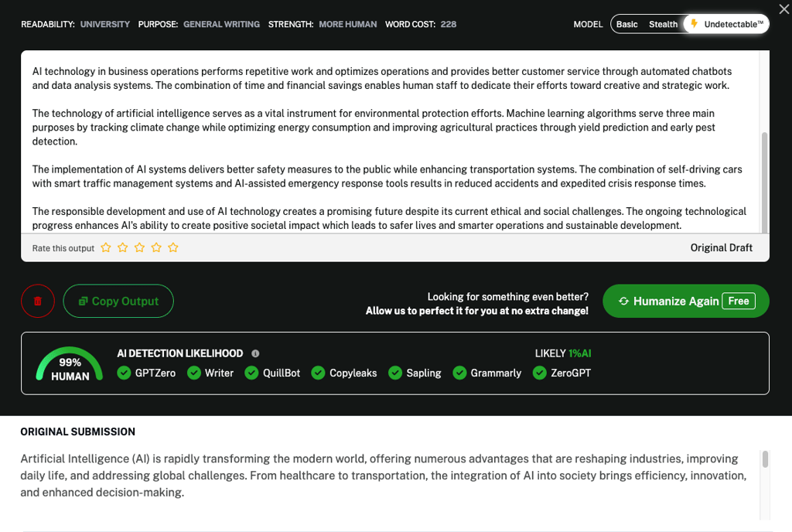The image size is (792, 532).
Task: Select the Basic model
Action: tap(626, 24)
